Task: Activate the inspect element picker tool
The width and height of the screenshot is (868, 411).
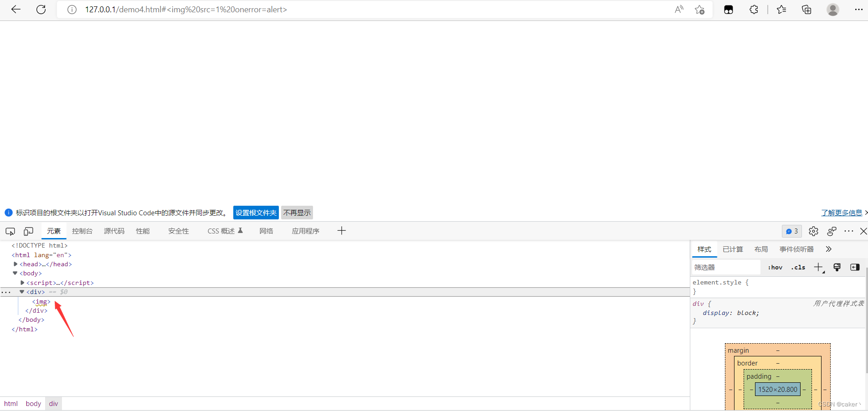Action: 10,231
